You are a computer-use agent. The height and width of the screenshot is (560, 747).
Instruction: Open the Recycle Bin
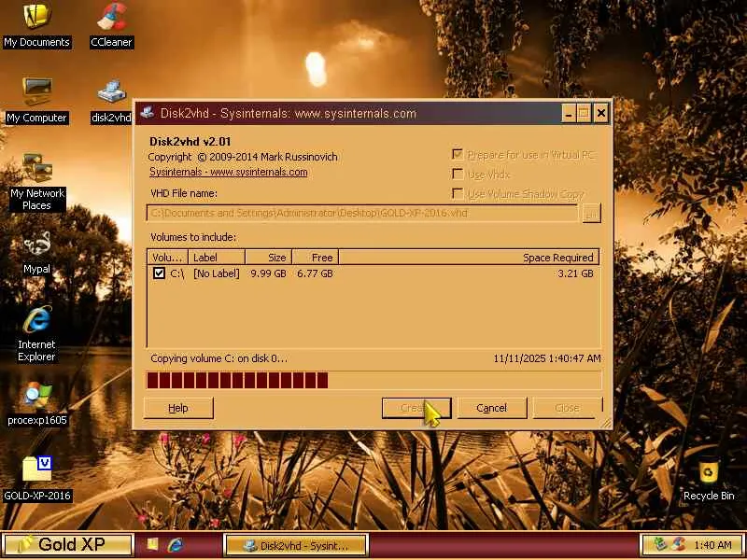coord(709,481)
